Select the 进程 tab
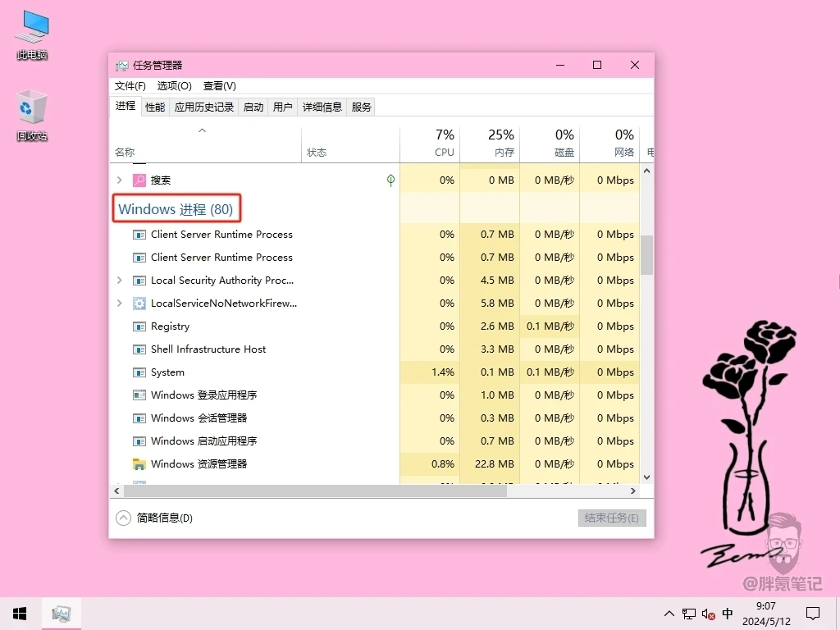Viewport: 840px width, 630px height. coord(126,106)
